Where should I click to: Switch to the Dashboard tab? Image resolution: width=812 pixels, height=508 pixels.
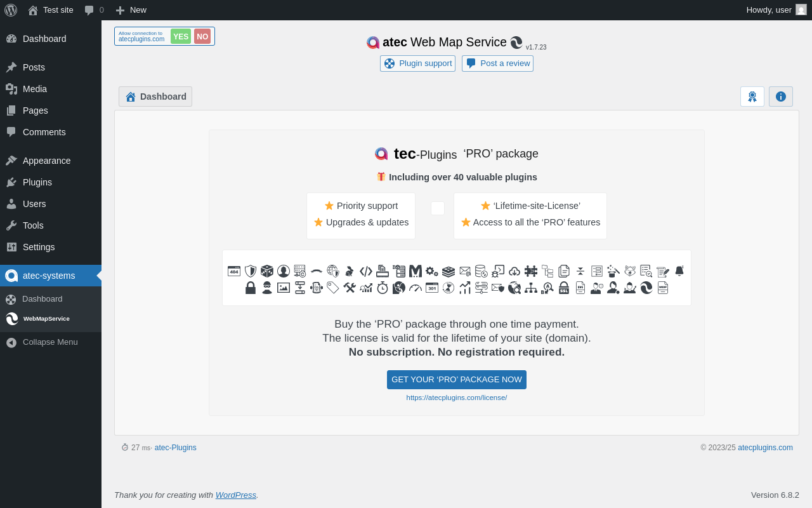(x=155, y=97)
